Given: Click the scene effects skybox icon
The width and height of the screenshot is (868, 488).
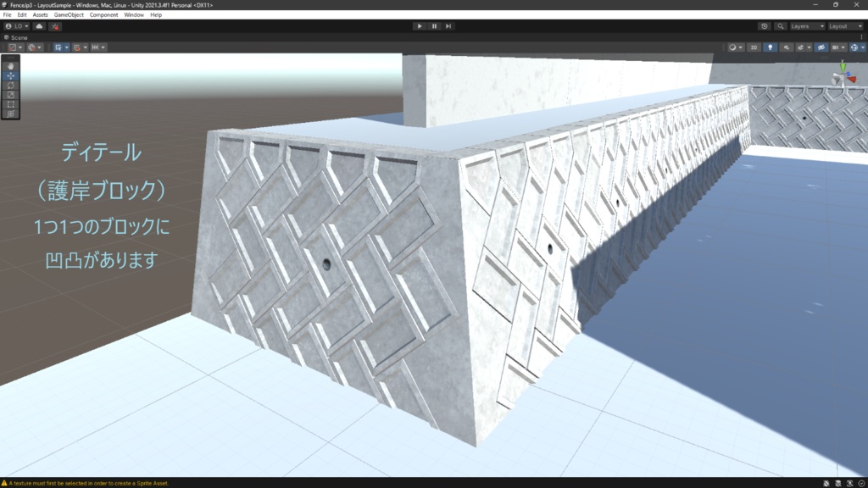Looking at the screenshot, I should click(800, 47).
